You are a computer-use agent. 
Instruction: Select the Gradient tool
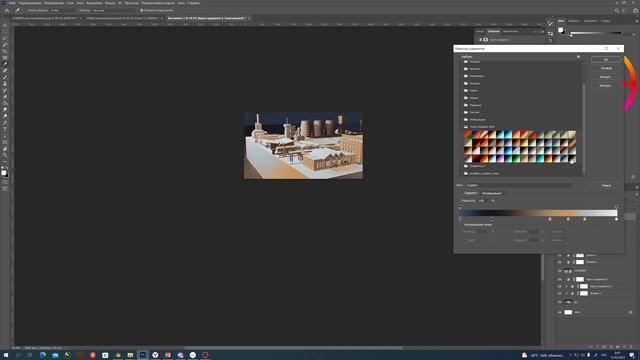tap(5, 103)
